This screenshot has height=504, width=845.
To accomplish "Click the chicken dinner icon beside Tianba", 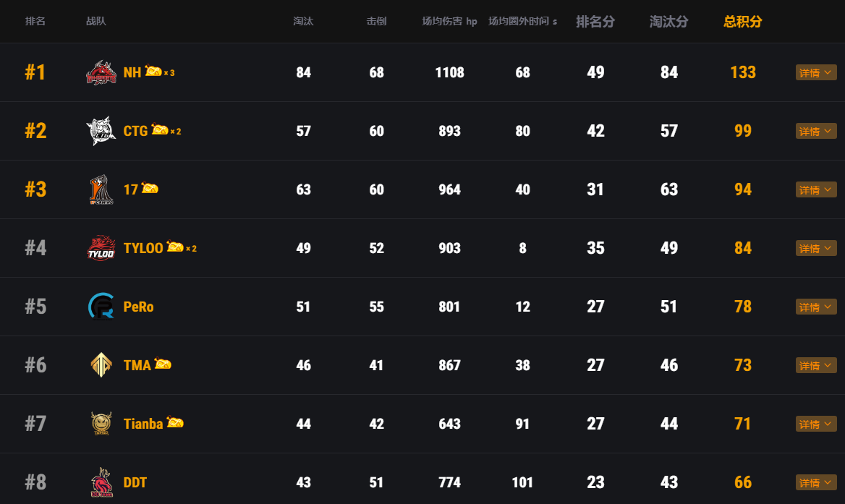I will point(175,422).
